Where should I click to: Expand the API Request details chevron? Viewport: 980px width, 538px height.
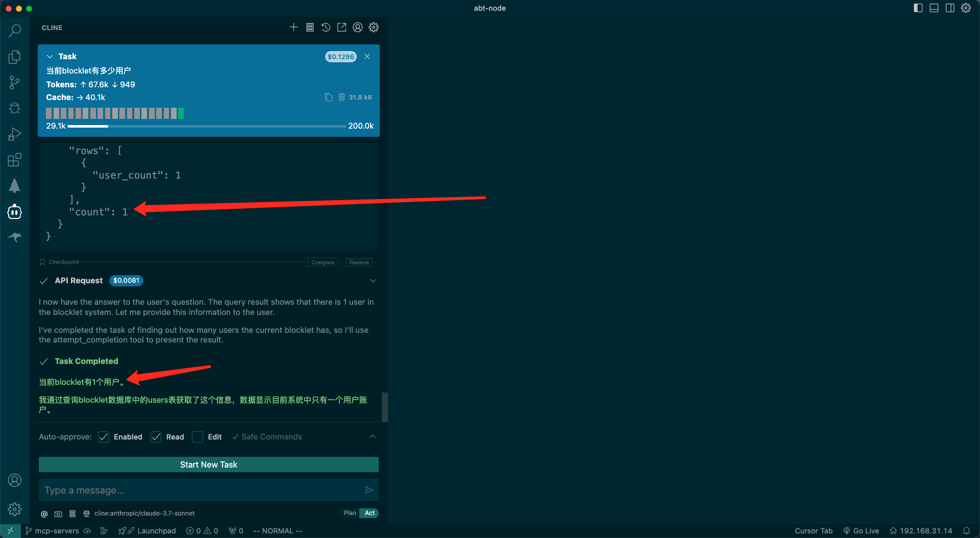373,281
